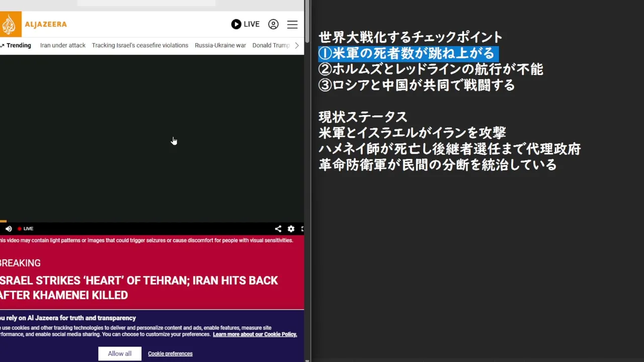Open 'Tracking Israel's ceasefire violations' topic
The height and width of the screenshot is (362, 644).
140,45
